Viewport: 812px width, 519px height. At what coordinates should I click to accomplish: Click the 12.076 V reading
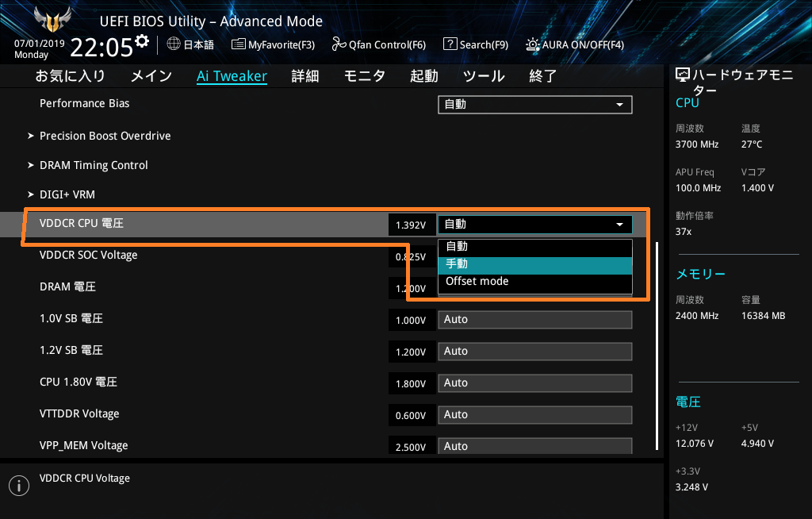(695, 444)
